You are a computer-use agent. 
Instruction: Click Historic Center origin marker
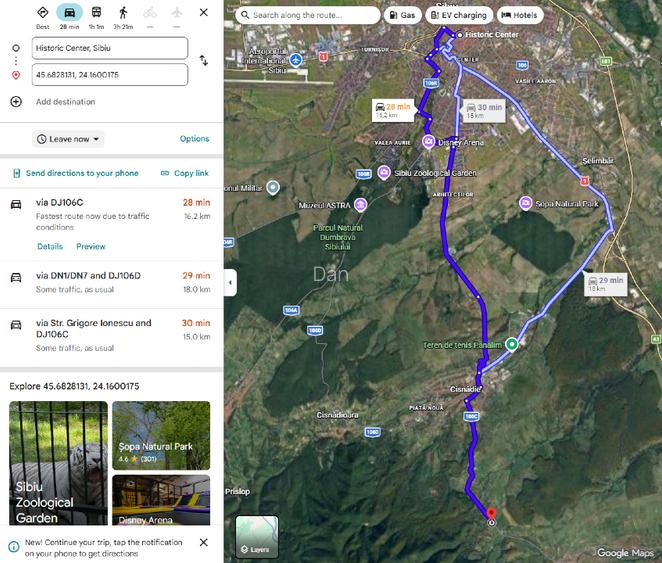coord(460,35)
